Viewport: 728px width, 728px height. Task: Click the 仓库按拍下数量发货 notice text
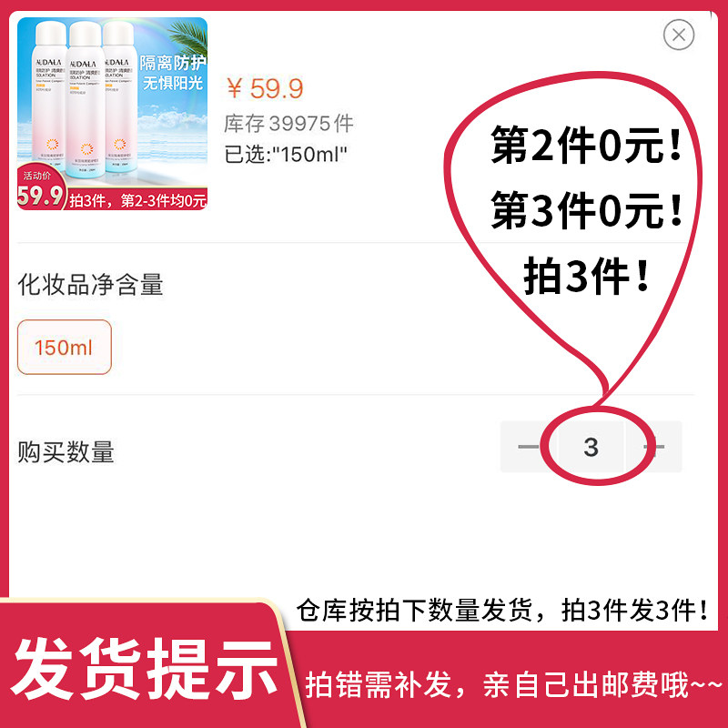pyautogui.click(x=503, y=610)
